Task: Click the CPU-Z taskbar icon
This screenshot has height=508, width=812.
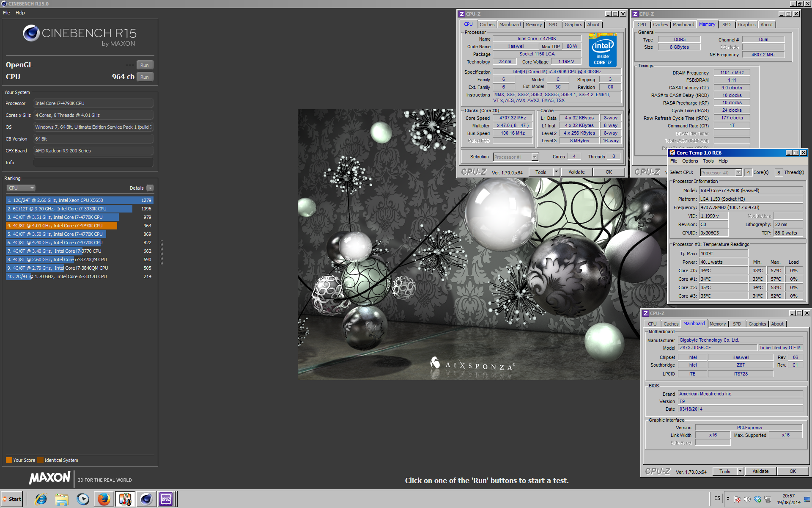Action: [166, 499]
